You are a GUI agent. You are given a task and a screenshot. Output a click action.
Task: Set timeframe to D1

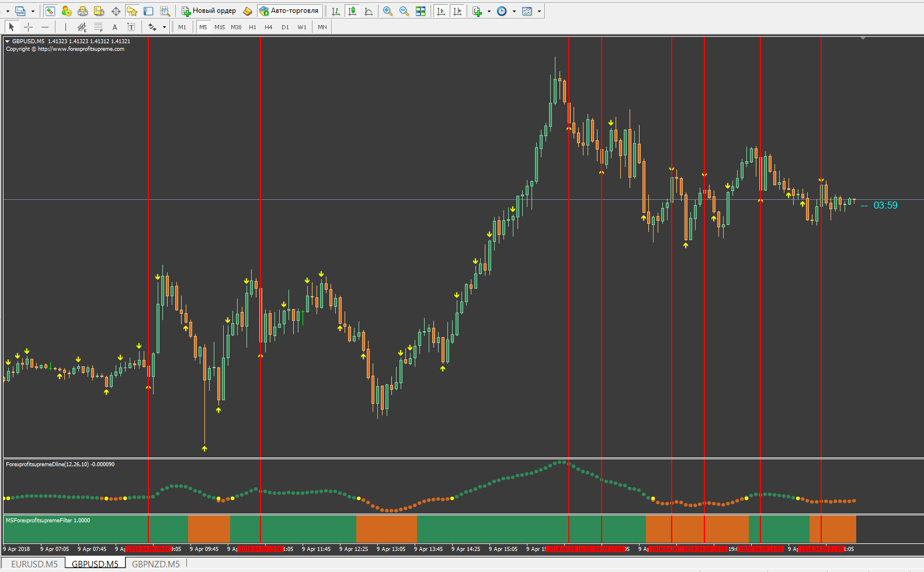coord(285,27)
